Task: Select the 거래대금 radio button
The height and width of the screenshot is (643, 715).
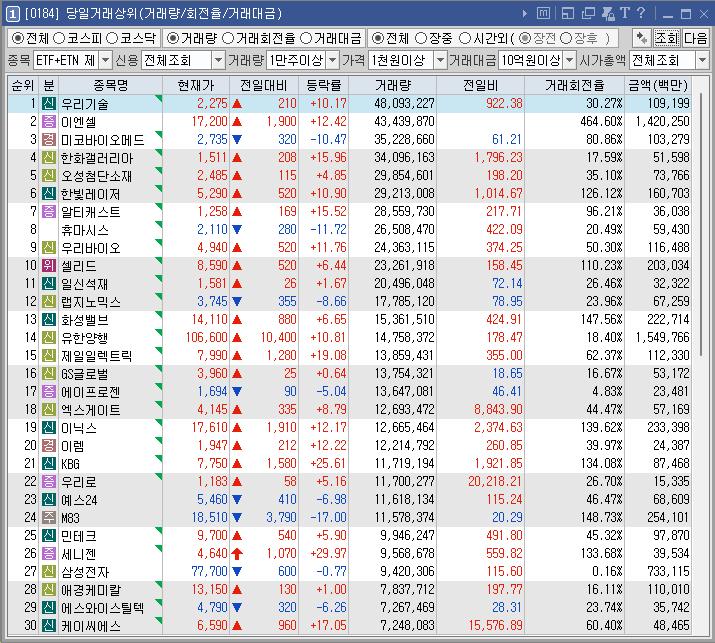Action: click(x=306, y=38)
